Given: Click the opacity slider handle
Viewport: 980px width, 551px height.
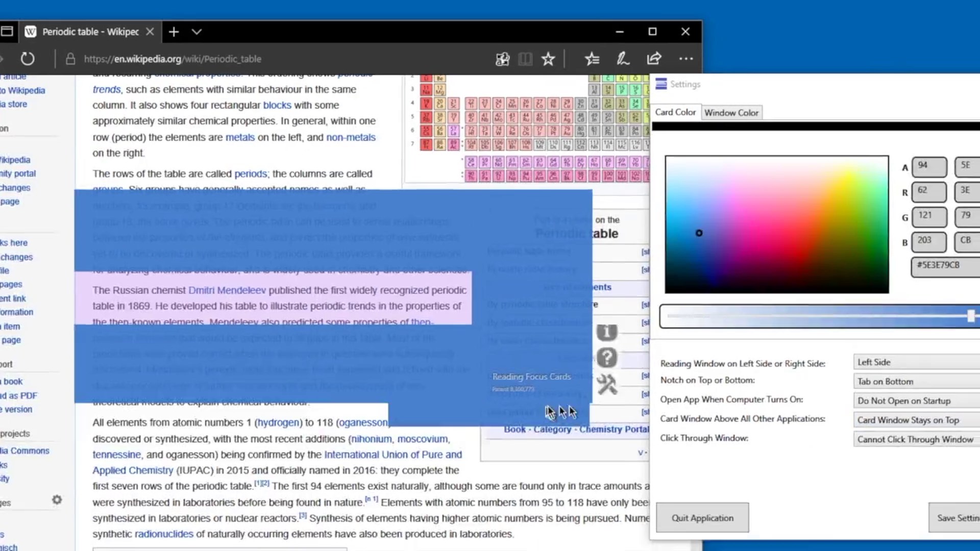Looking at the screenshot, I should coord(971,316).
